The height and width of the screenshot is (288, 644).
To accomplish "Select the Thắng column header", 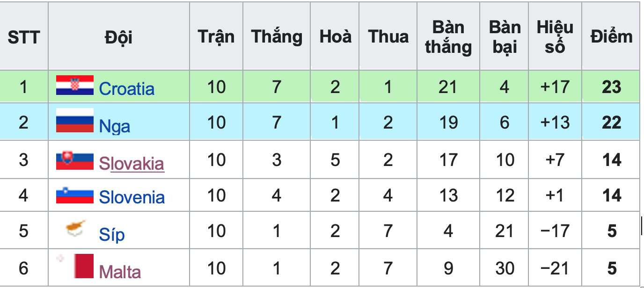I will (x=277, y=36).
